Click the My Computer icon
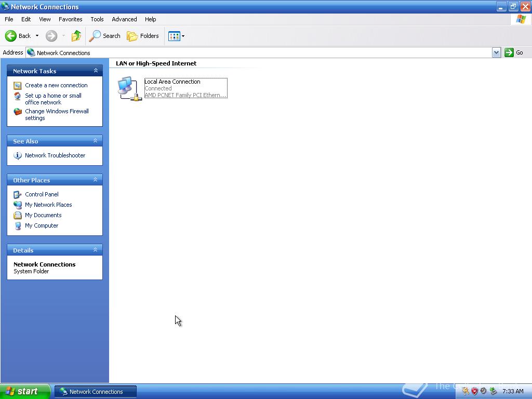 tap(18, 226)
